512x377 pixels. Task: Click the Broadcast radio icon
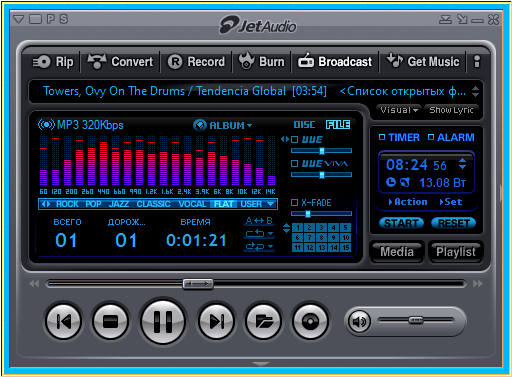click(306, 61)
